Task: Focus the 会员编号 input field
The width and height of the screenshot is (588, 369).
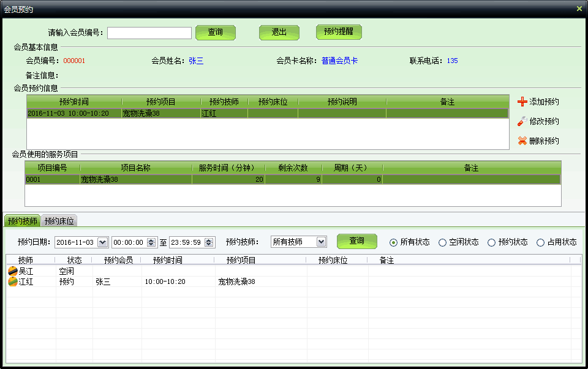Action: (149, 32)
